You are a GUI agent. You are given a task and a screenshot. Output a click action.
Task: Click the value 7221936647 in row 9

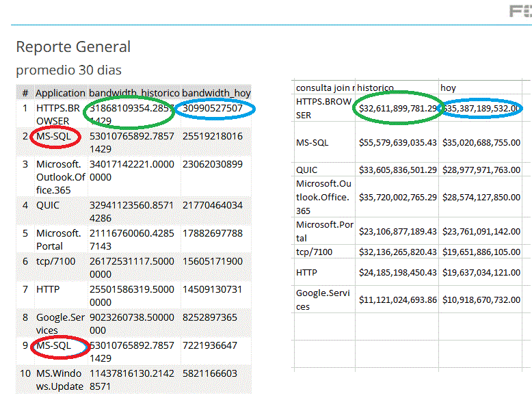point(210,346)
